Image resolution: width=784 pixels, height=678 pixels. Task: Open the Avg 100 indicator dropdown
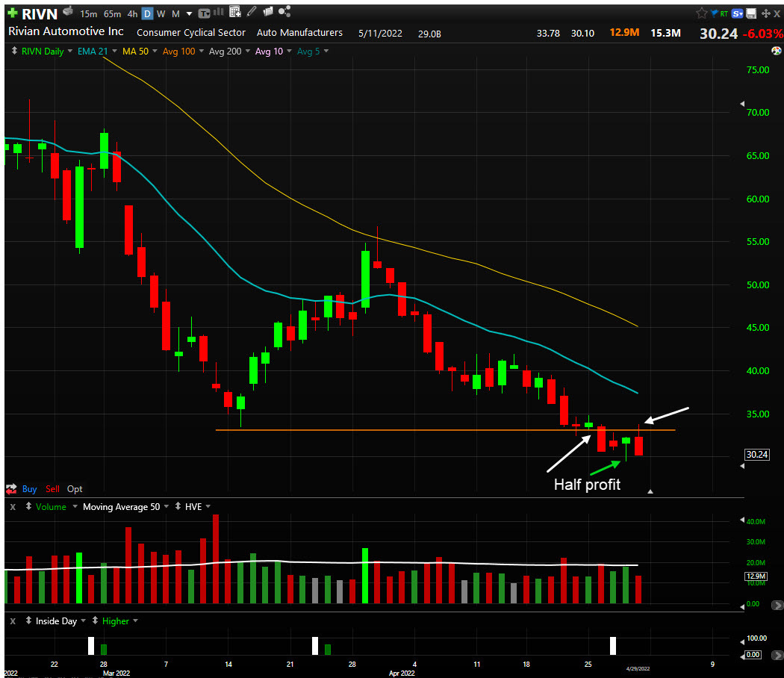[x=202, y=51]
